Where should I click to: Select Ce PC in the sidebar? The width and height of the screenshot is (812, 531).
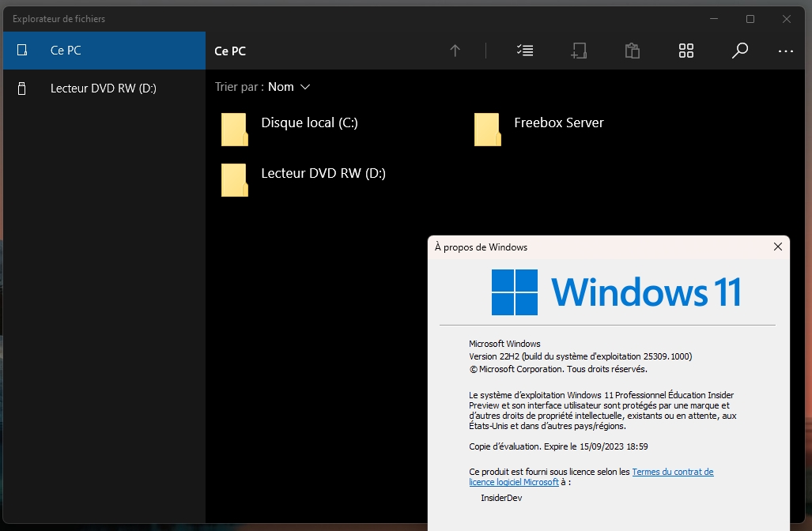pyautogui.click(x=104, y=51)
